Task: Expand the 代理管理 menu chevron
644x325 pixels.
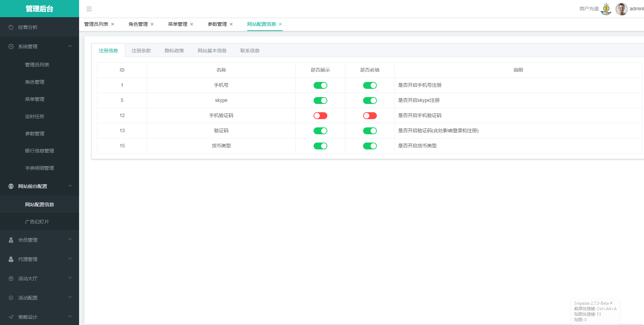Action: click(x=70, y=259)
